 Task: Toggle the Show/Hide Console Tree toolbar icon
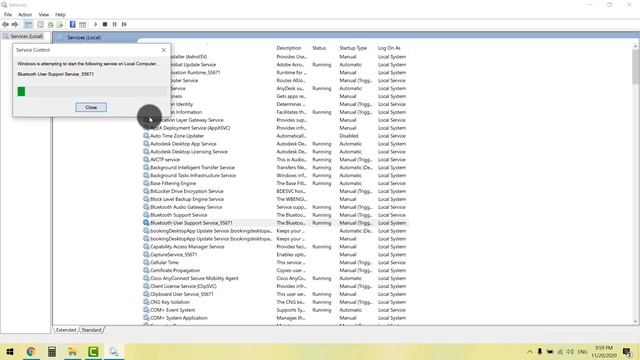click(x=28, y=24)
